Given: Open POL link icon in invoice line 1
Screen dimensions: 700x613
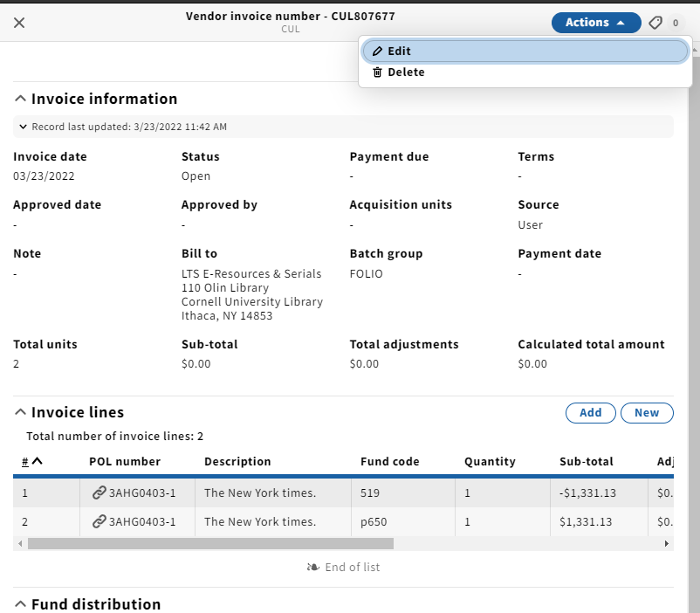Looking at the screenshot, I should tap(99, 492).
